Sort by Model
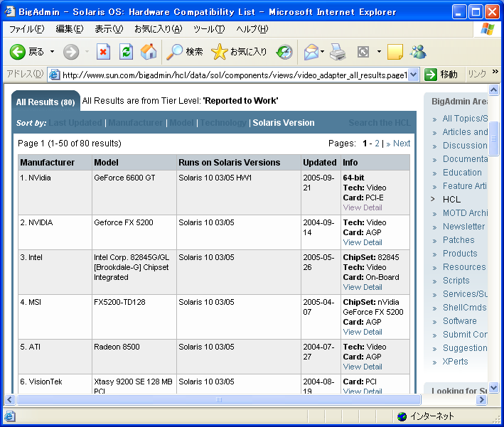This screenshot has width=504, height=427. [x=181, y=123]
